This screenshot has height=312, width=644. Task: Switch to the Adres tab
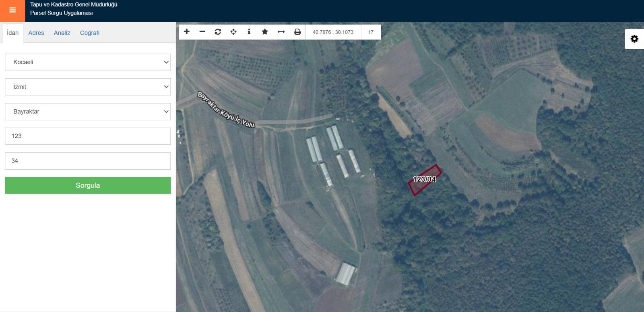pyautogui.click(x=36, y=33)
